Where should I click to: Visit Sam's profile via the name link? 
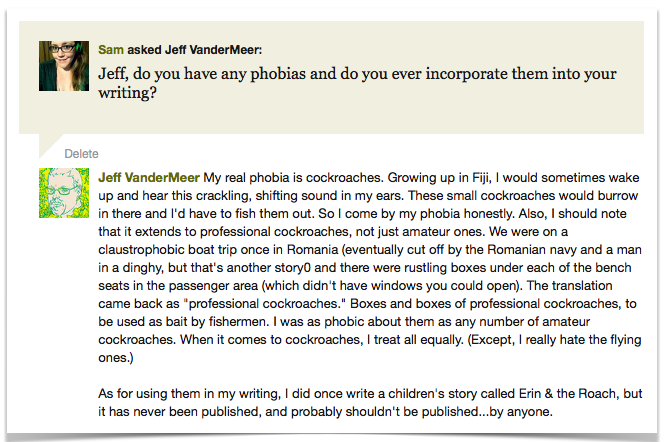pos(111,50)
